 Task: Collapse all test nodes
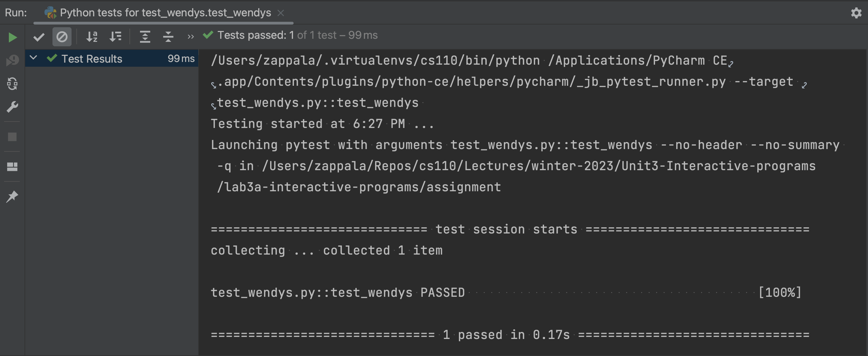click(168, 37)
